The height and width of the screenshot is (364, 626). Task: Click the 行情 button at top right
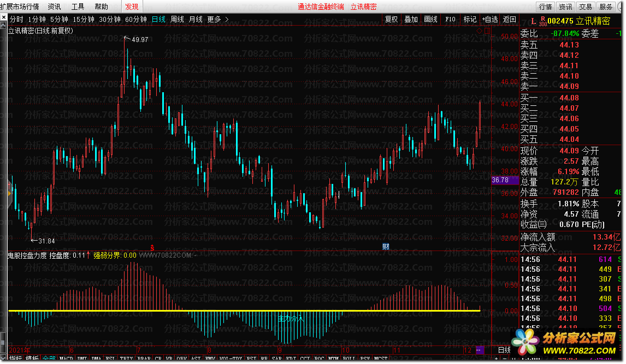point(545,7)
